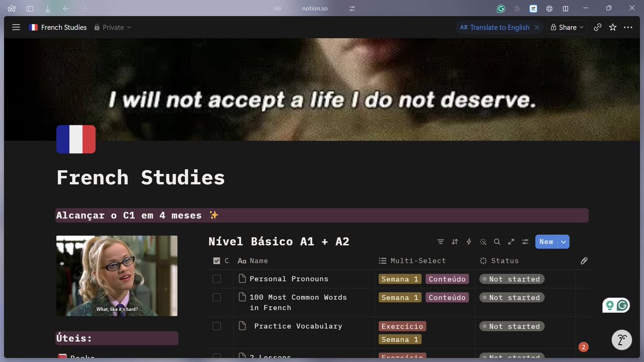This screenshot has width=644, height=362.
Task: Open the Notion AI assistant floating button
Action: (623, 340)
